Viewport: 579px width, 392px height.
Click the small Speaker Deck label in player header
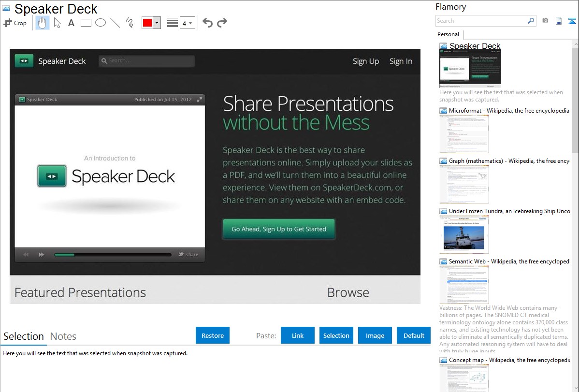click(x=42, y=100)
